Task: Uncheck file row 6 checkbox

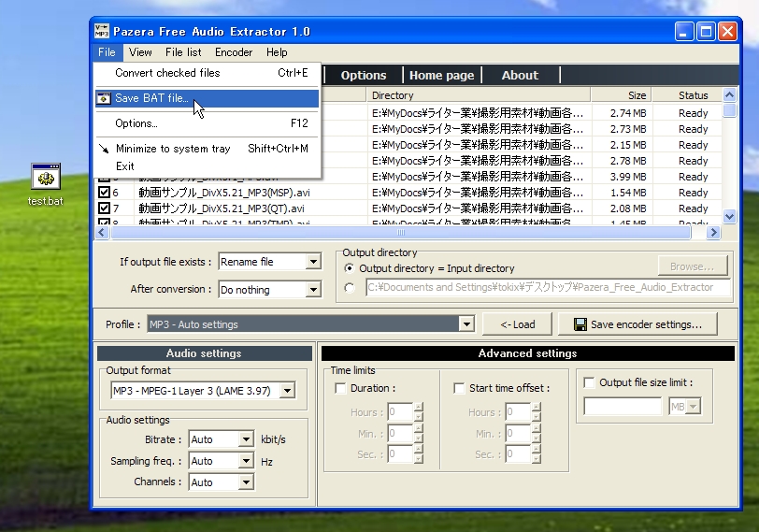Action: click(x=104, y=193)
